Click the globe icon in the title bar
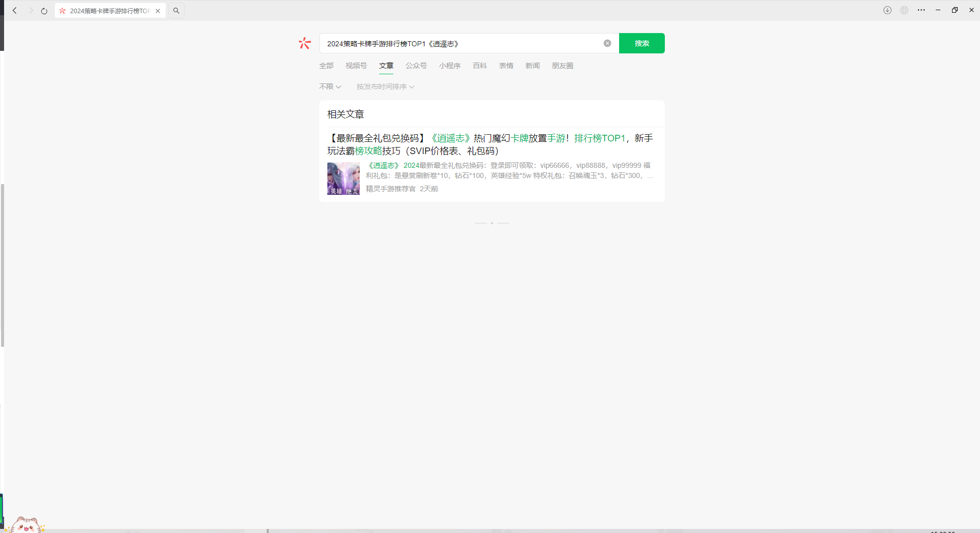980x533 pixels. 904,10
